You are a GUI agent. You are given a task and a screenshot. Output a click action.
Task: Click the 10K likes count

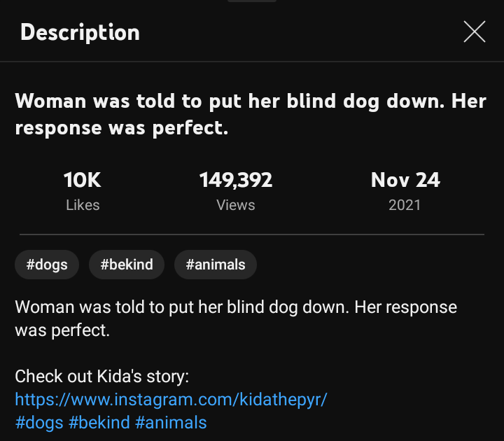coord(83,181)
